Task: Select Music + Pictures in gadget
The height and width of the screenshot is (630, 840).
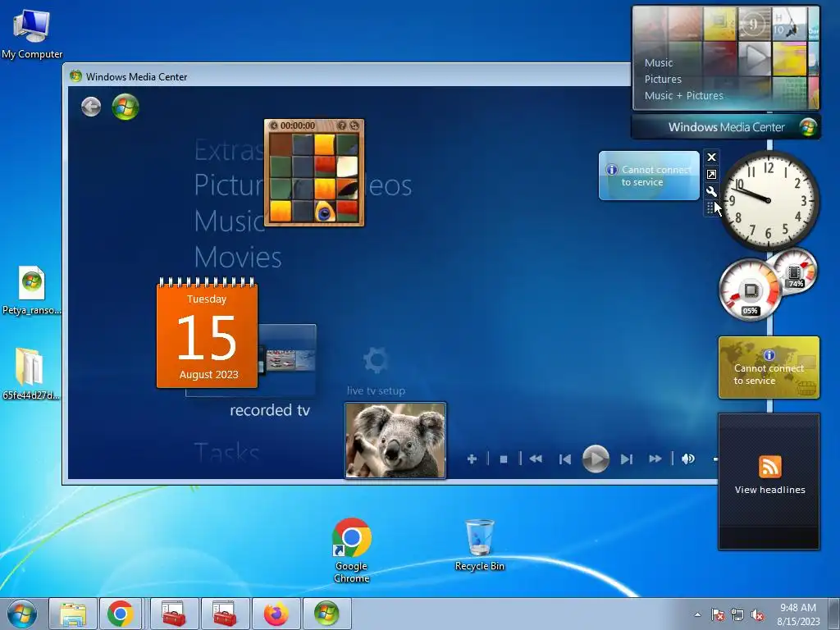Action: tap(683, 96)
